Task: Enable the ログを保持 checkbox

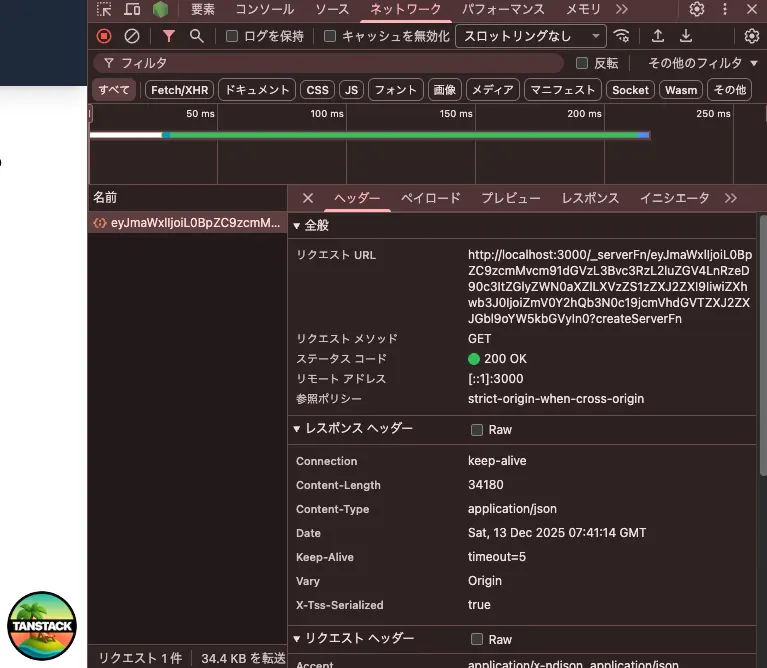Action: tap(232, 36)
